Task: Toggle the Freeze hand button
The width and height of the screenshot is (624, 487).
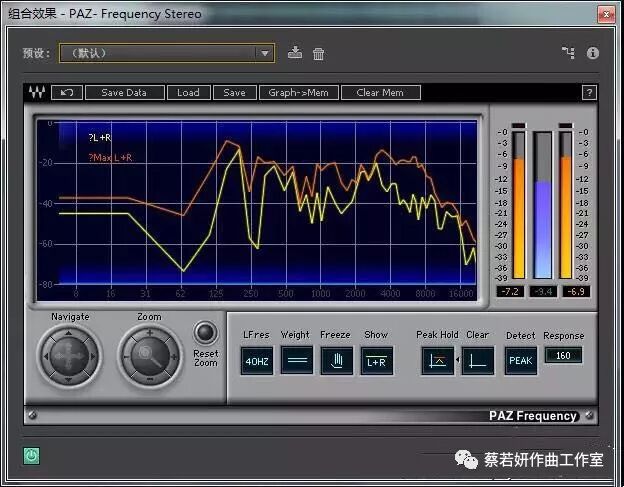Action: [x=337, y=360]
